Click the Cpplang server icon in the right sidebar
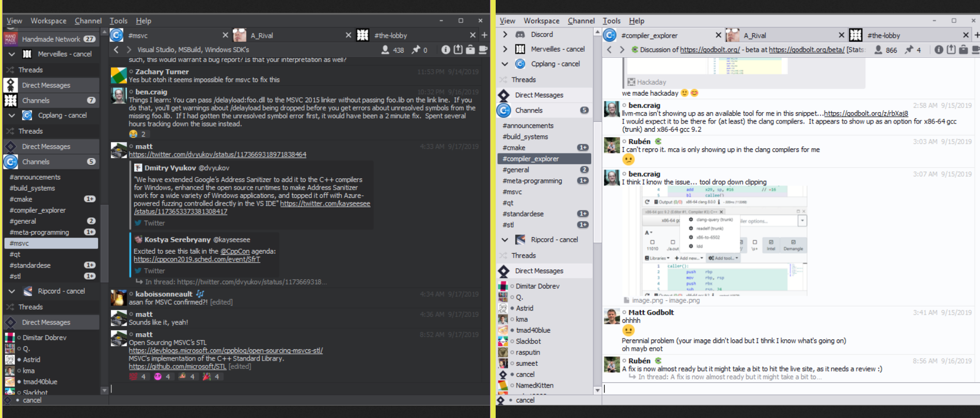The width and height of the screenshot is (980, 418). coord(520,64)
